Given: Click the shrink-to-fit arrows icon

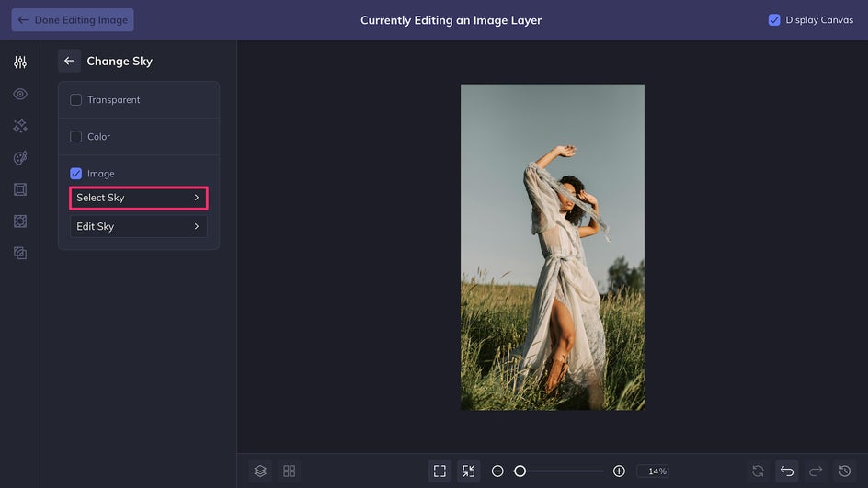Looking at the screenshot, I should 468,471.
